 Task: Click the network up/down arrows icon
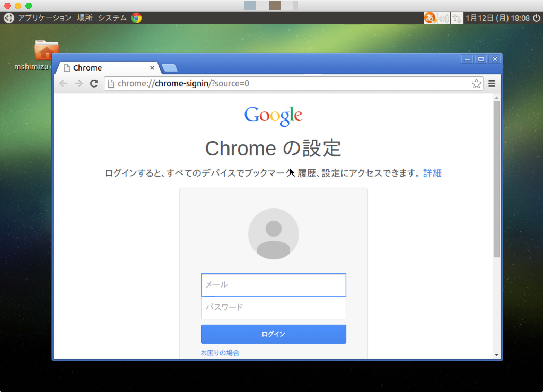tap(457, 18)
